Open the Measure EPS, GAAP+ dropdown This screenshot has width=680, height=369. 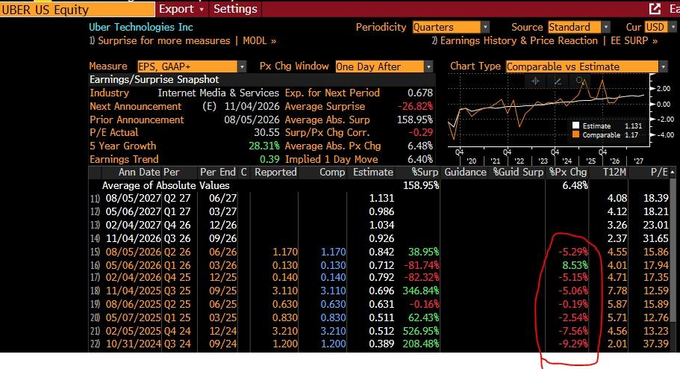point(192,67)
